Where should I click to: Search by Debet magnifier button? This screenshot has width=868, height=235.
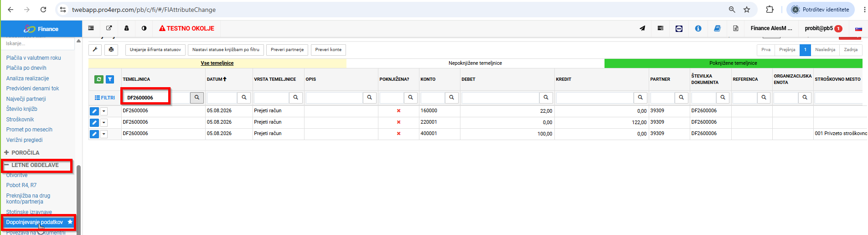pos(546,98)
